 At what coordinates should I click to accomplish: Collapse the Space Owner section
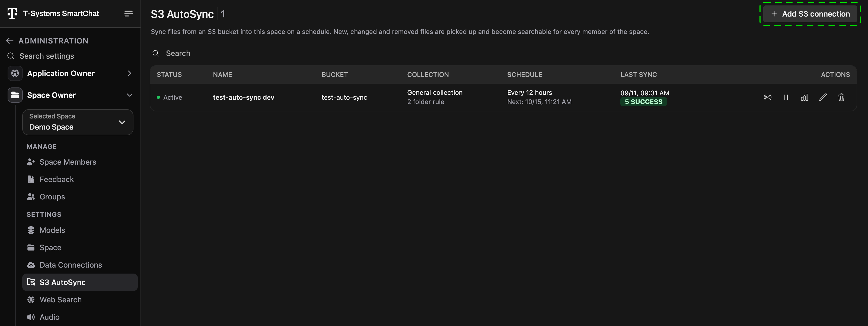pyautogui.click(x=129, y=95)
